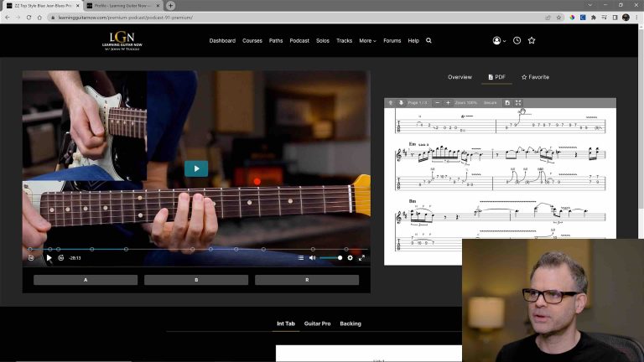The width and height of the screenshot is (644, 362).
Task: Open the extensions puzzle icon
Action: click(x=594, y=18)
